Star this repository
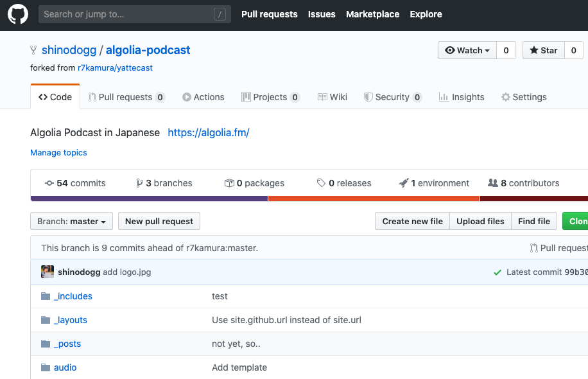This screenshot has height=379, width=588. (544, 50)
